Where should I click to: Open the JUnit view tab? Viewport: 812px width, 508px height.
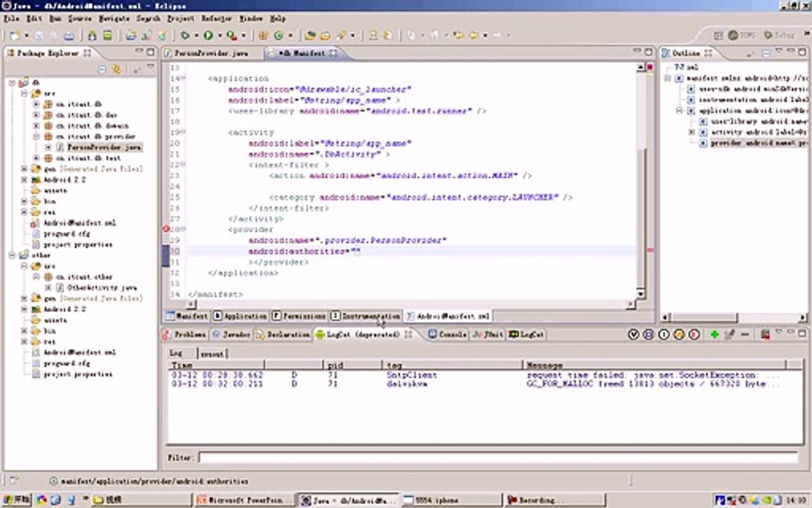click(x=488, y=334)
